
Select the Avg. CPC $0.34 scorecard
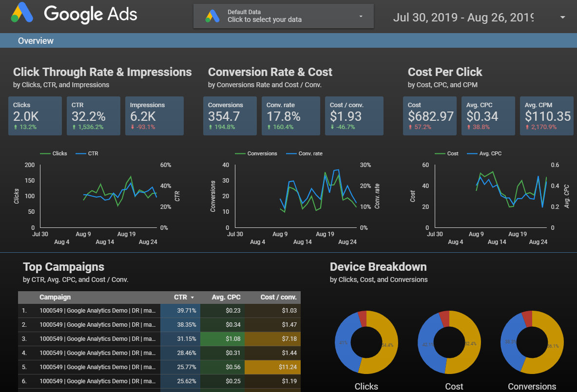pos(488,116)
